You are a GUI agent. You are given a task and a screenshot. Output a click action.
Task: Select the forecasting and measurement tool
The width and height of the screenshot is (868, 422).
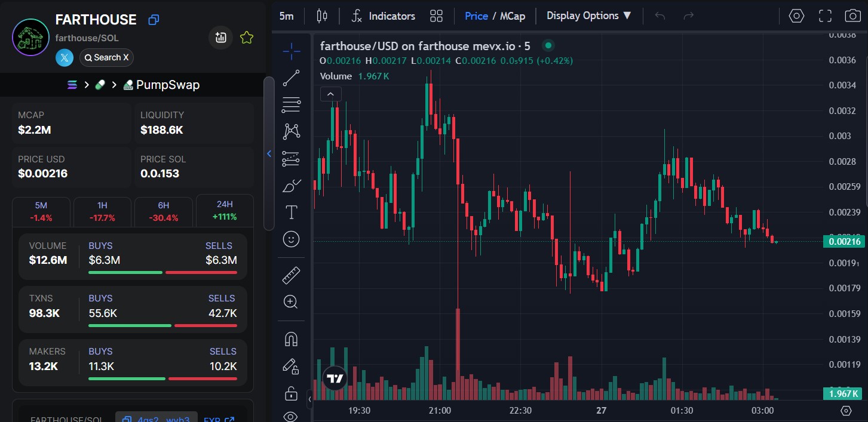click(x=292, y=158)
